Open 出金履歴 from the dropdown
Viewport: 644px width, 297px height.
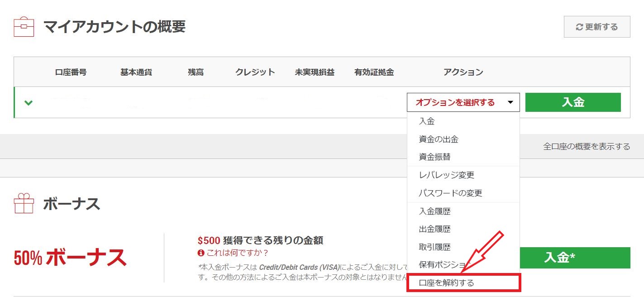click(434, 229)
